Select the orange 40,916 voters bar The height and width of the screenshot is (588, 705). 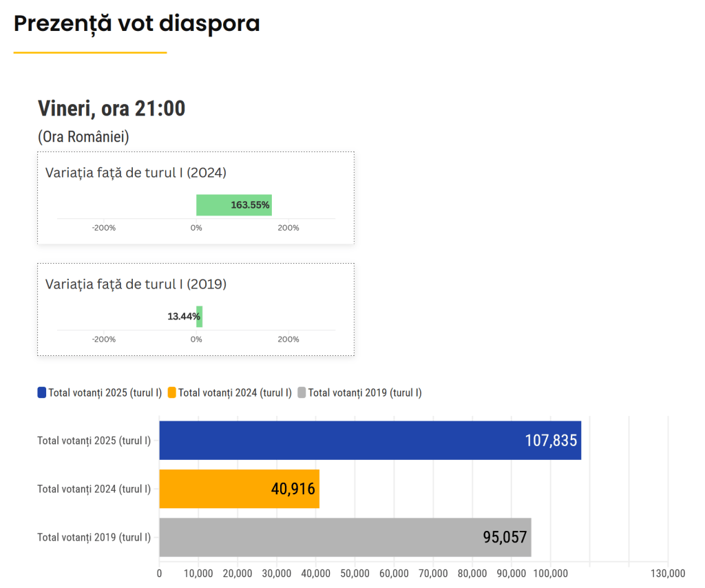point(239,489)
